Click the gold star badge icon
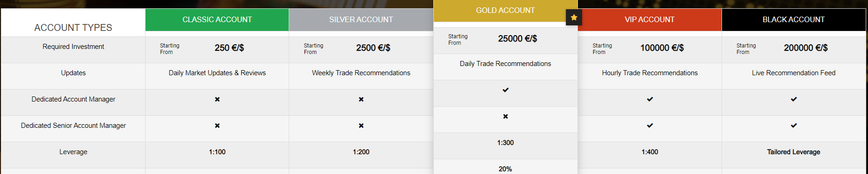Screen dimensions: 868x174 [x=574, y=18]
